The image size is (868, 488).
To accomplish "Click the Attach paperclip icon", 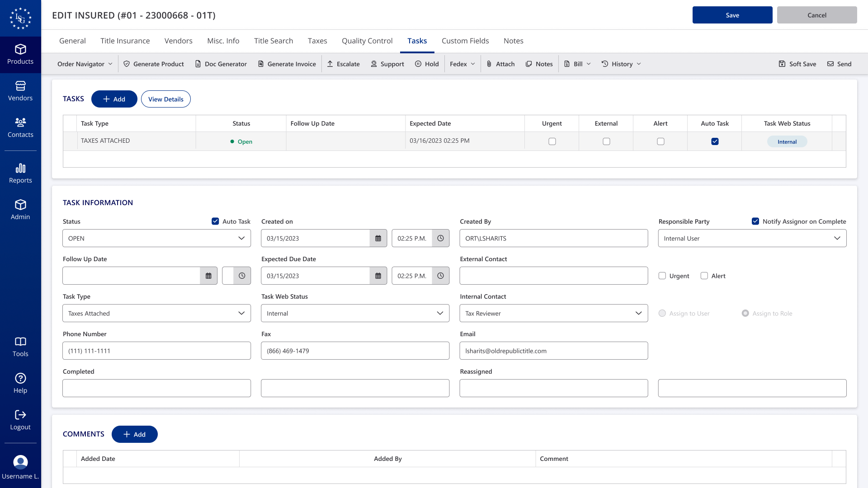I will (489, 64).
